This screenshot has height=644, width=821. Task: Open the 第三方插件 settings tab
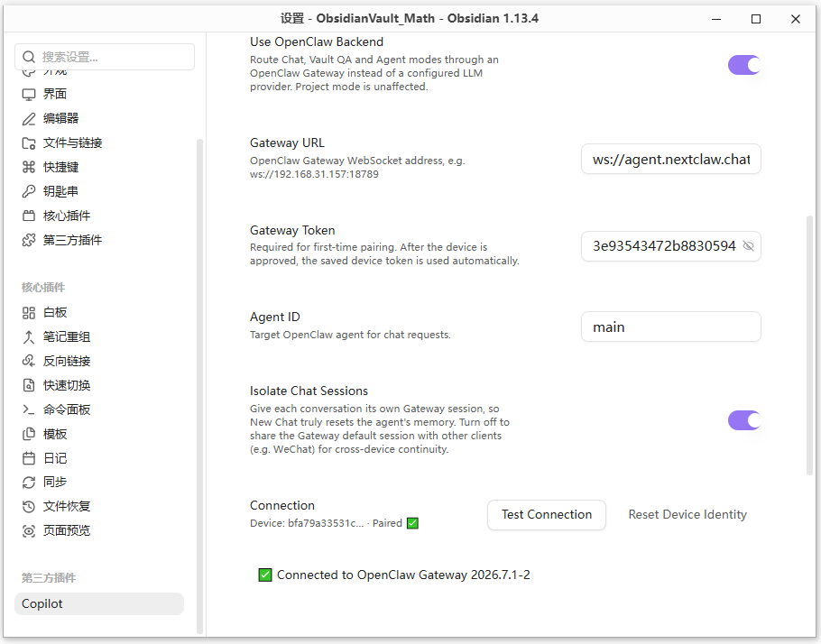(x=99, y=240)
